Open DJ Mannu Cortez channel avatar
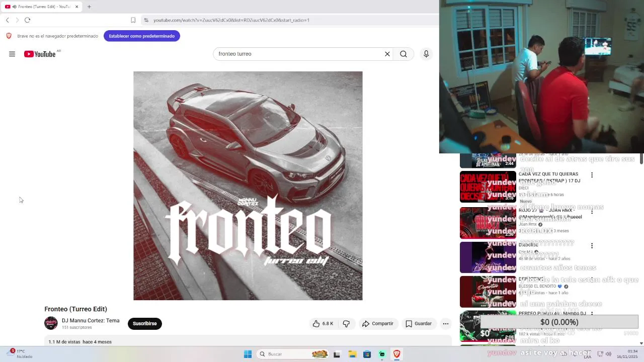The width and height of the screenshot is (644, 362). coord(51,323)
